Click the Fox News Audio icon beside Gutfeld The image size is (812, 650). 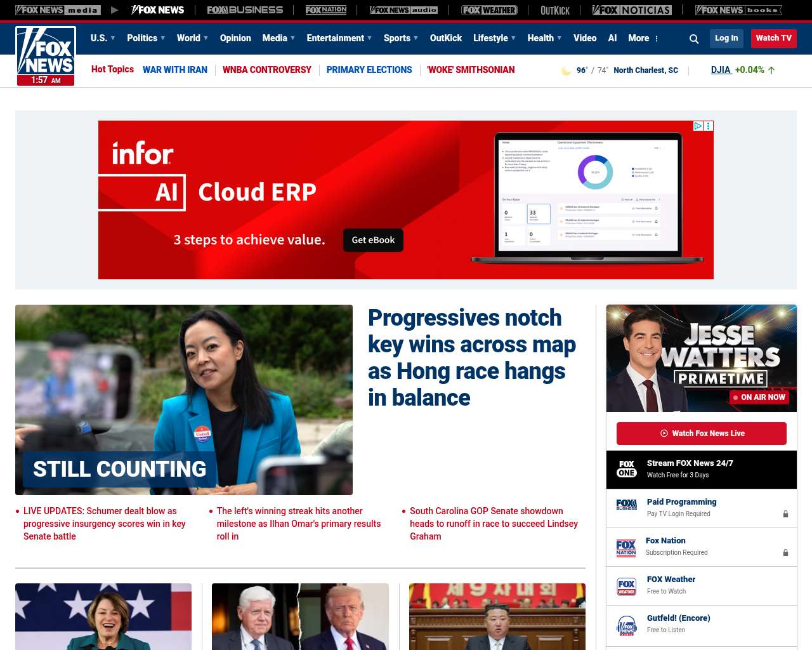click(627, 626)
